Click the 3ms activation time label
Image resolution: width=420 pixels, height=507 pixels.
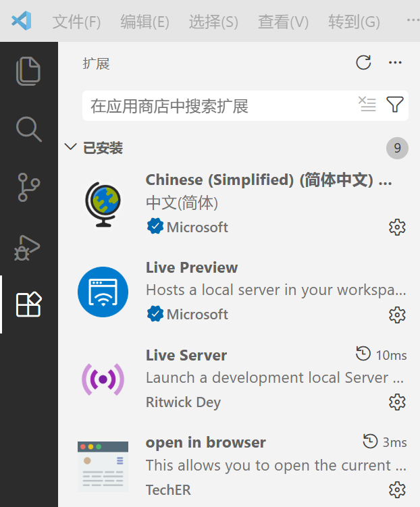395,443
